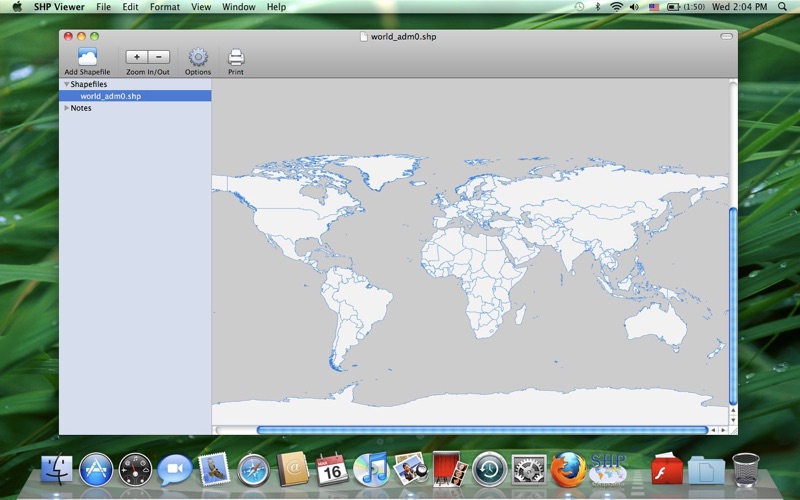Collapse the Shapefiles group
Viewport: 800px width, 500px height.
66,84
